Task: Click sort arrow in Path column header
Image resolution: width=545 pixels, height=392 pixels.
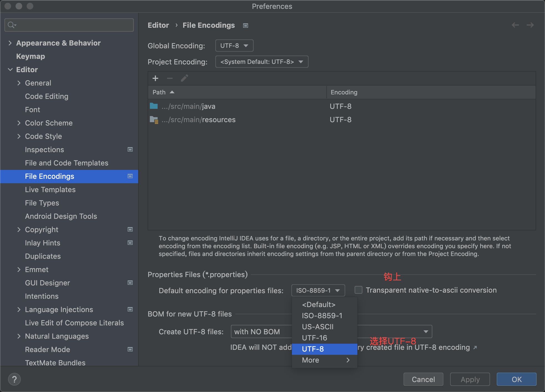Action: pyautogui.click(x=172, y=92)
